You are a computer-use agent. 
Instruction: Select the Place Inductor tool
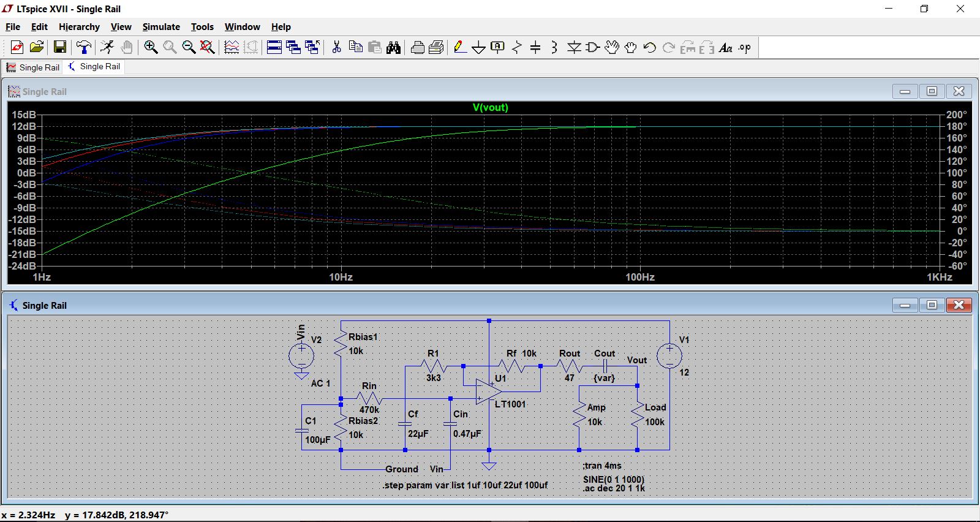click(554, 47)
